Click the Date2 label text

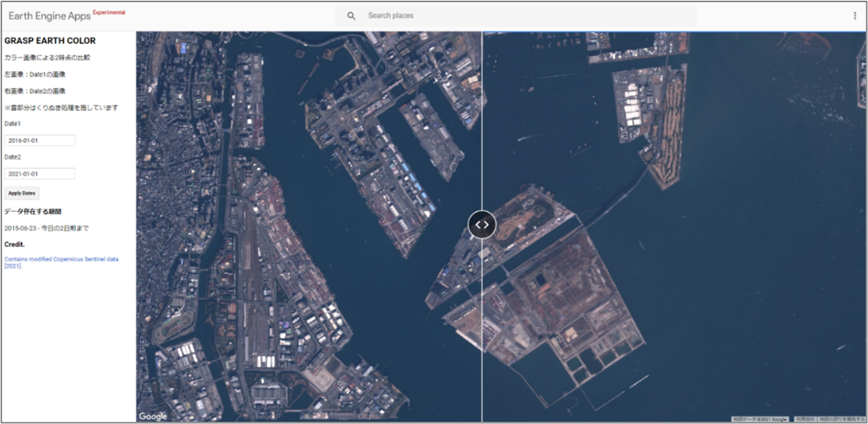(x=13, y=157)
